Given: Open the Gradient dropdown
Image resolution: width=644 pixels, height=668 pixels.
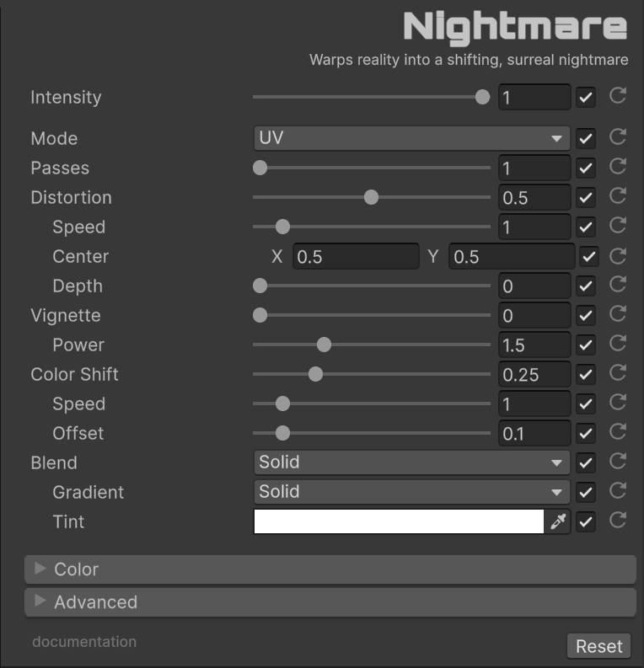Looking at the screenshot, I should click(411, 492).
